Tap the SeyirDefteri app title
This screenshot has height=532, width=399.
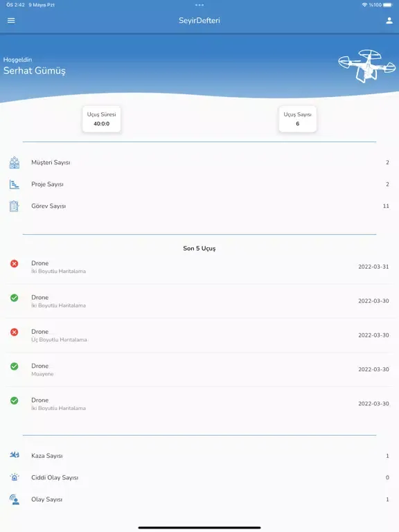(x=199, y=20)
